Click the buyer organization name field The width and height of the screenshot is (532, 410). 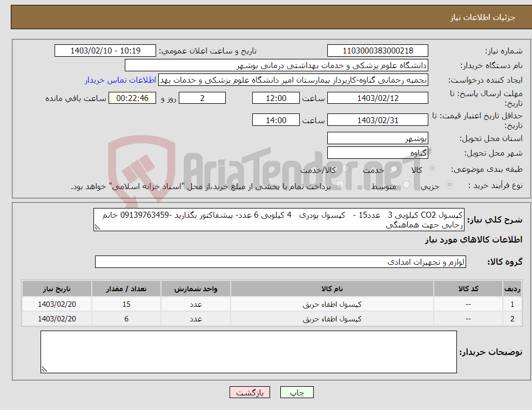(277, 65)
